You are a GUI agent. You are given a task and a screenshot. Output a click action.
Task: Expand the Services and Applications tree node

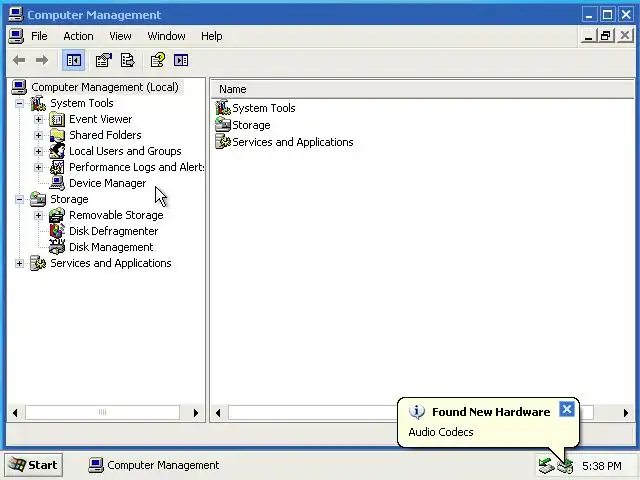click(x=19, y=263)
